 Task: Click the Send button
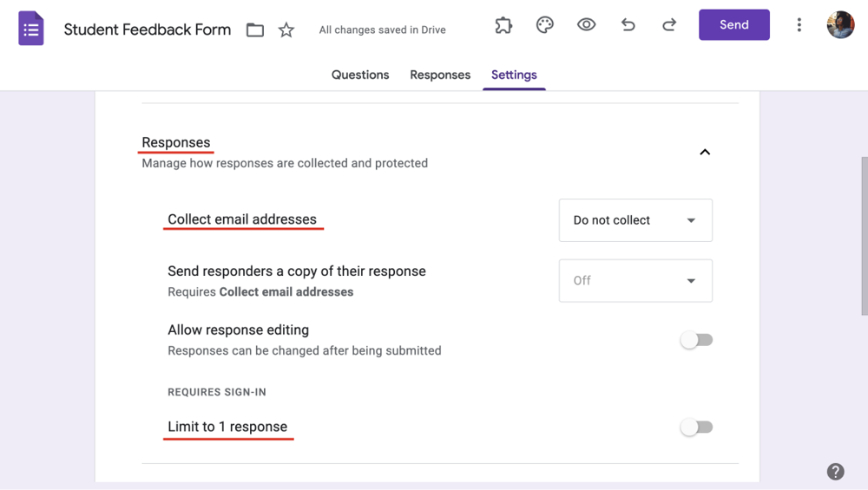(x=733, y=25)
